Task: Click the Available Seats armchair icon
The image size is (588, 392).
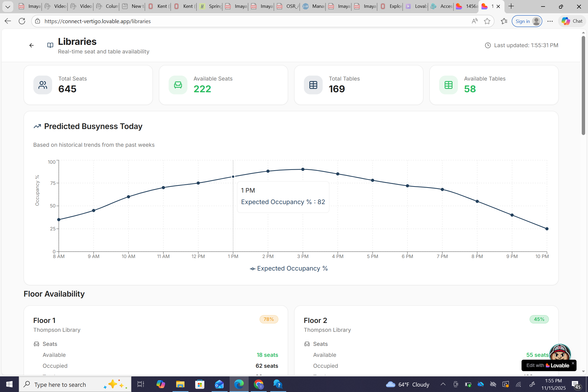Action: tap(178, 85)
